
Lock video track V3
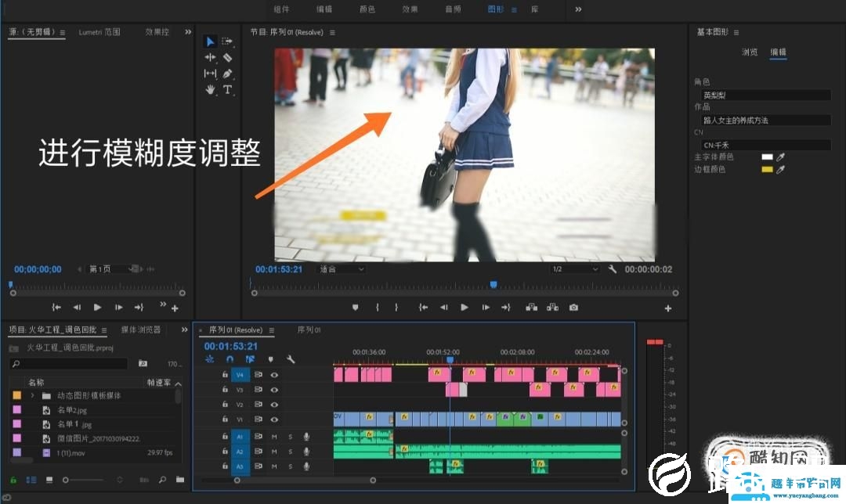(x=226, y=390)
